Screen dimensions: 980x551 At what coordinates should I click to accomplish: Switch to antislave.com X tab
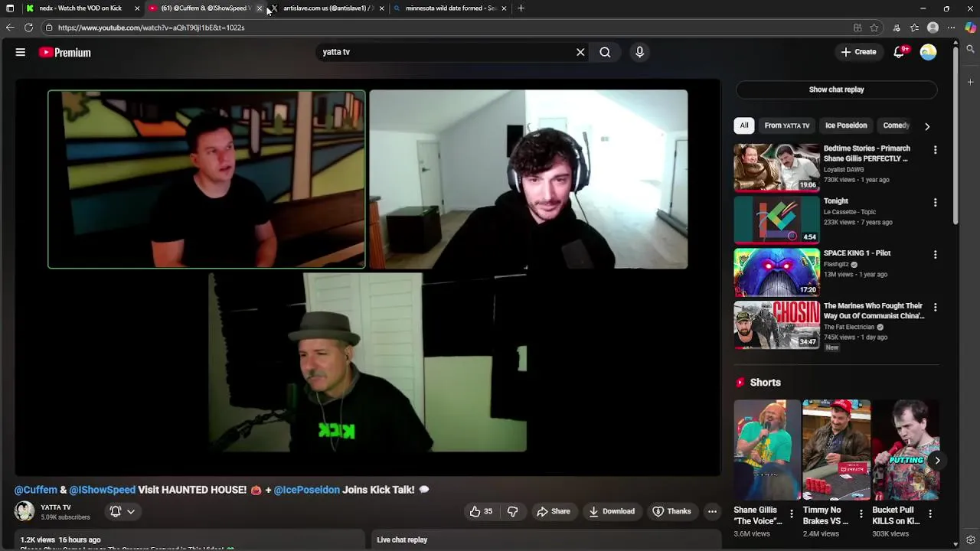tap(327, 8)
